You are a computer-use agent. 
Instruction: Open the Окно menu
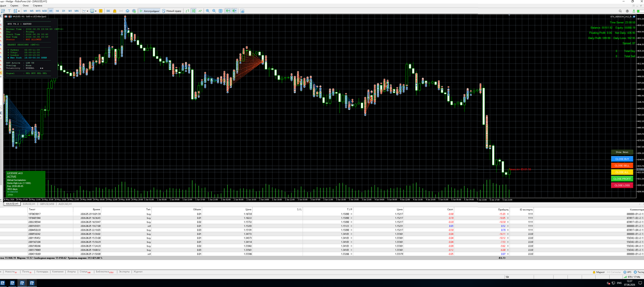pos(26,5)
